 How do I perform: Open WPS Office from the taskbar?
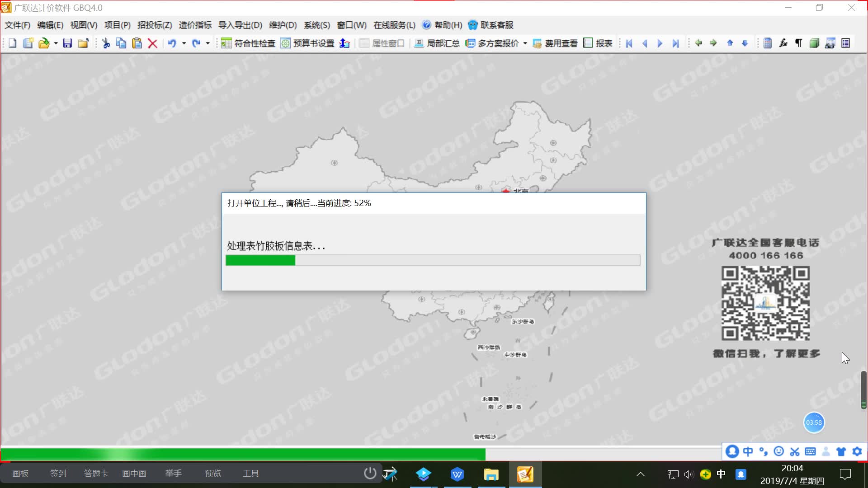[x=458, y=474]
